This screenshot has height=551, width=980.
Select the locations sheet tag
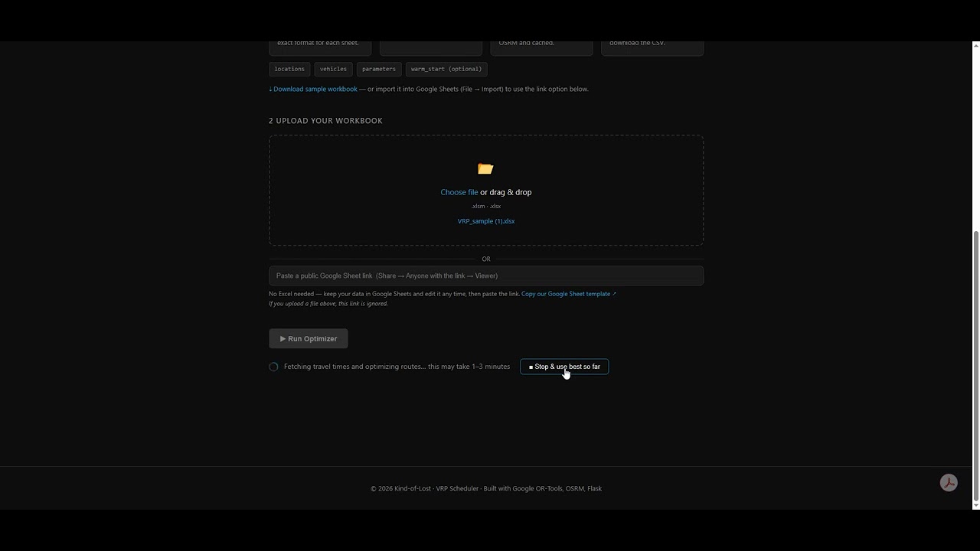(x=289, y=69)
